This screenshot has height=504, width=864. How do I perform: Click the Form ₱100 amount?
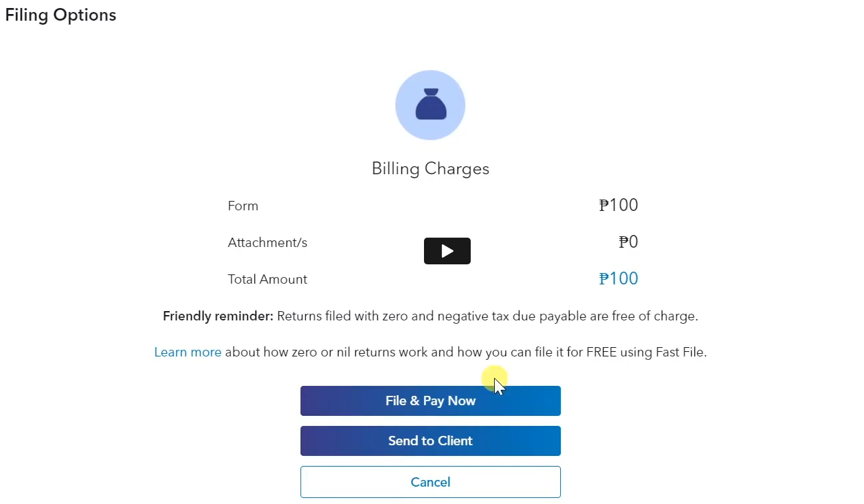[618, 205]
